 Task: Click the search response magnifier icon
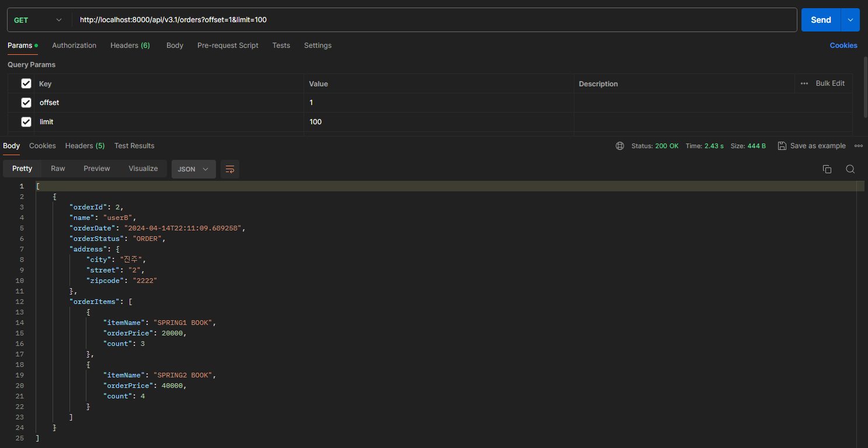coord(850,169)
